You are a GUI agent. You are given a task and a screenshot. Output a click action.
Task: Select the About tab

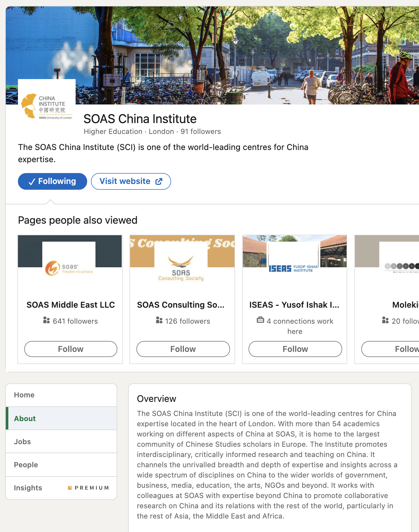[61, 419]
